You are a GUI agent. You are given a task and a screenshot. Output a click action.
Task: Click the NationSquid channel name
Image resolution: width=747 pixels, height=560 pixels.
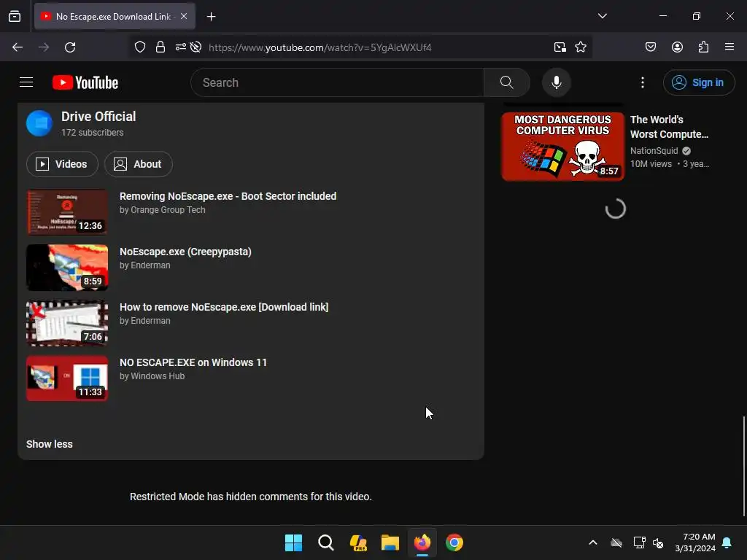coord(654,151)
